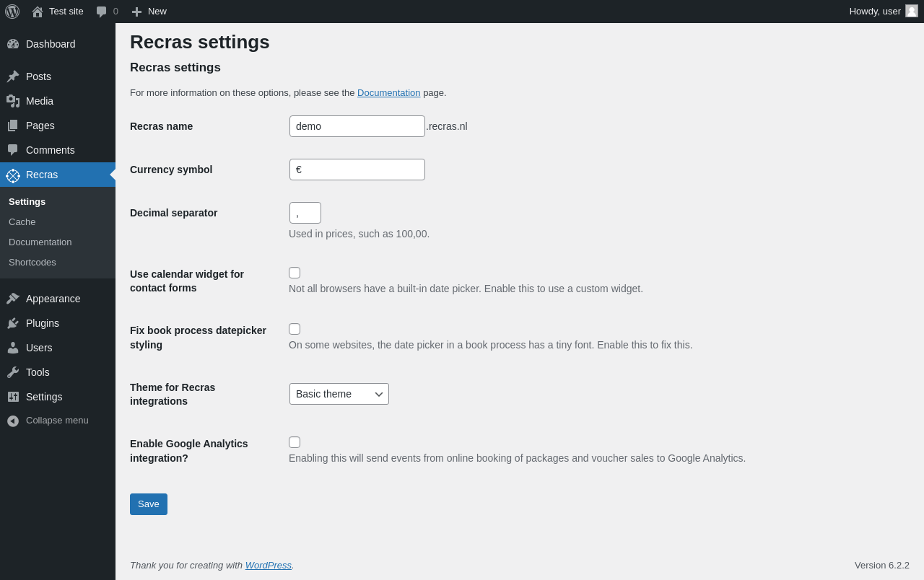This screenshot has height=580, width=924.
Task: Click the Appearance paintbrush icon
Action: tap(13, 299)
